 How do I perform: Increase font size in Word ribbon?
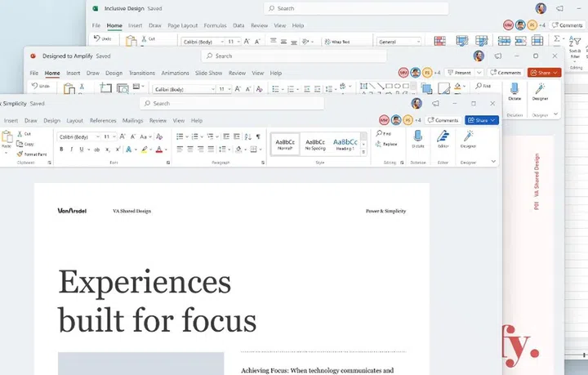122,137
